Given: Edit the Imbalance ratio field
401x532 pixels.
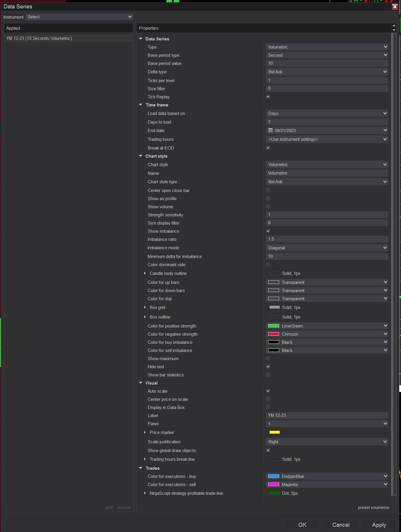Looking at the screenshot, I should pyautogui.click(x=327, y=239).
